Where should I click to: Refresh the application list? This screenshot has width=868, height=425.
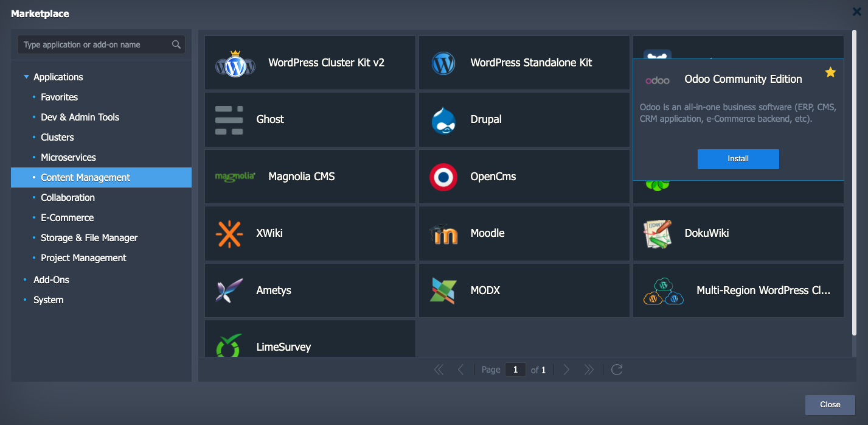click(617, 370)
